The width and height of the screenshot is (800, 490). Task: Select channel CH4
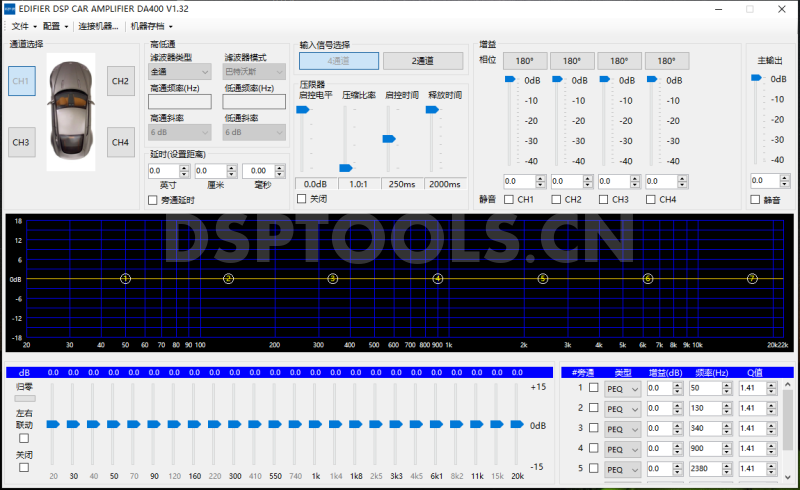pos(120,142)
